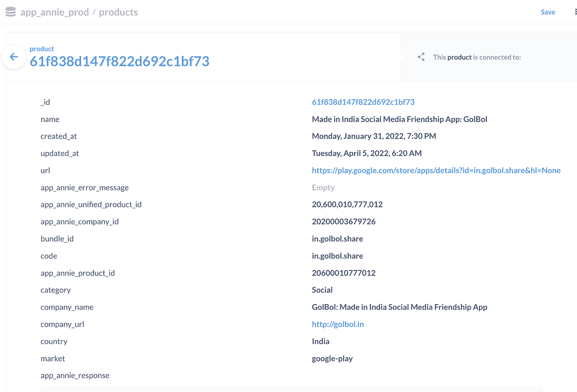Go back using the back arrow icon
Viewport: 577px width, 392px height.
click(x=14, y=57)
